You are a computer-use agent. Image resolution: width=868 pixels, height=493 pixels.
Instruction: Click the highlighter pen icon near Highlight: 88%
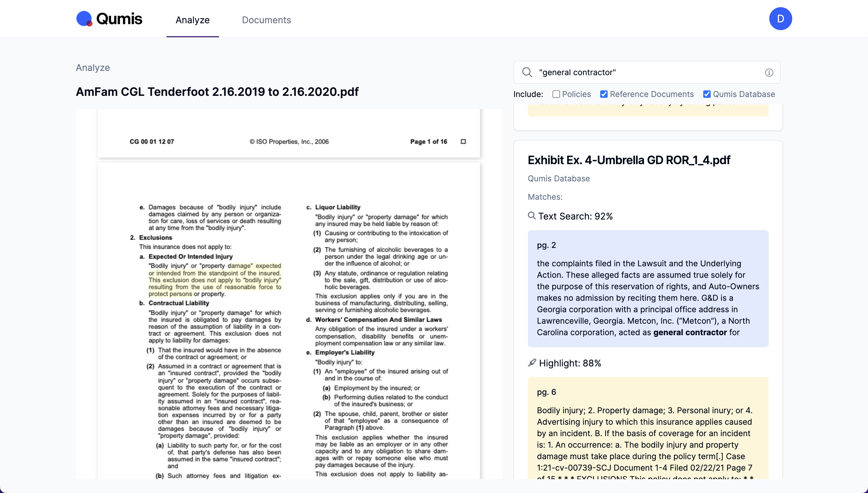532,363
